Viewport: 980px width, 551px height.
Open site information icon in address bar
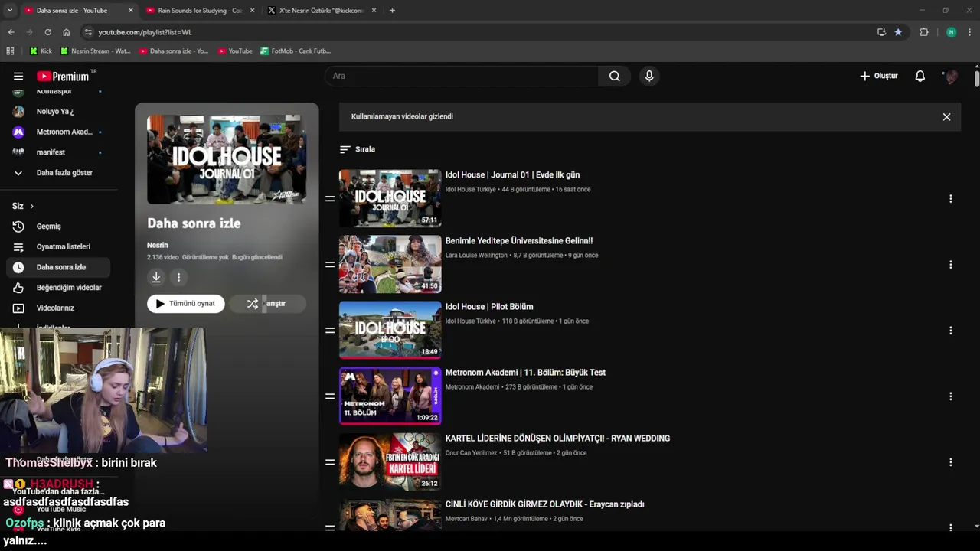point(88,32)
